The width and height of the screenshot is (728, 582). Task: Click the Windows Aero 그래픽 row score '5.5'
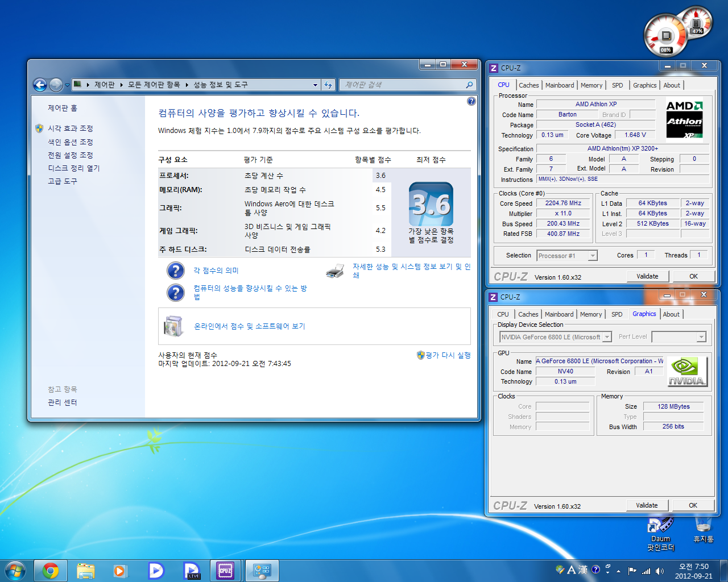point(380,208)
